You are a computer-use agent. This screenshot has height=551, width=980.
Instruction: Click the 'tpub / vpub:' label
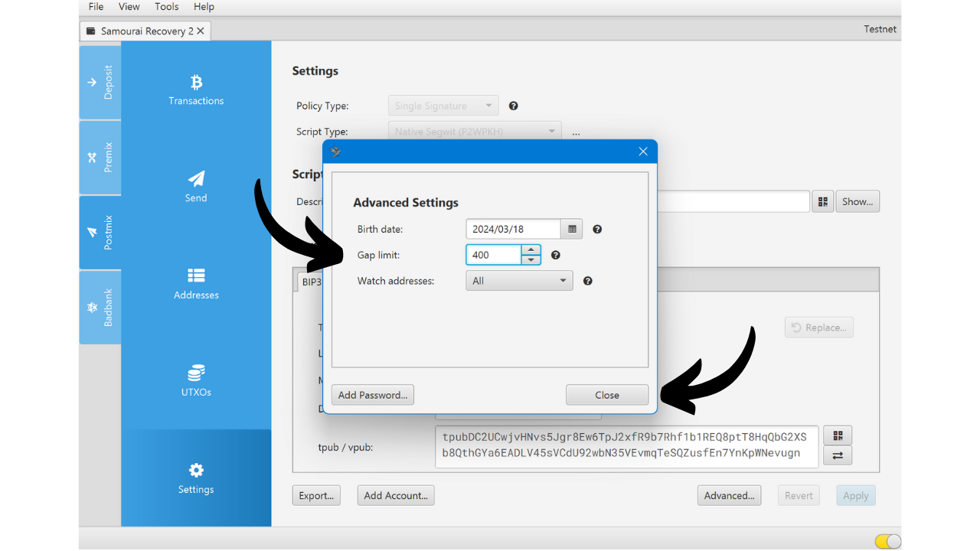click(x=345, y=447)
